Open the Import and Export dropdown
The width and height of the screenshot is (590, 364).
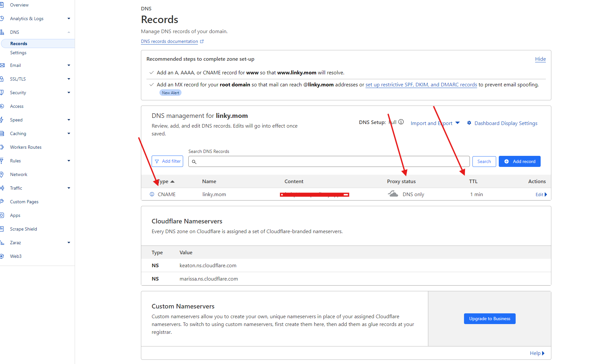435,123
